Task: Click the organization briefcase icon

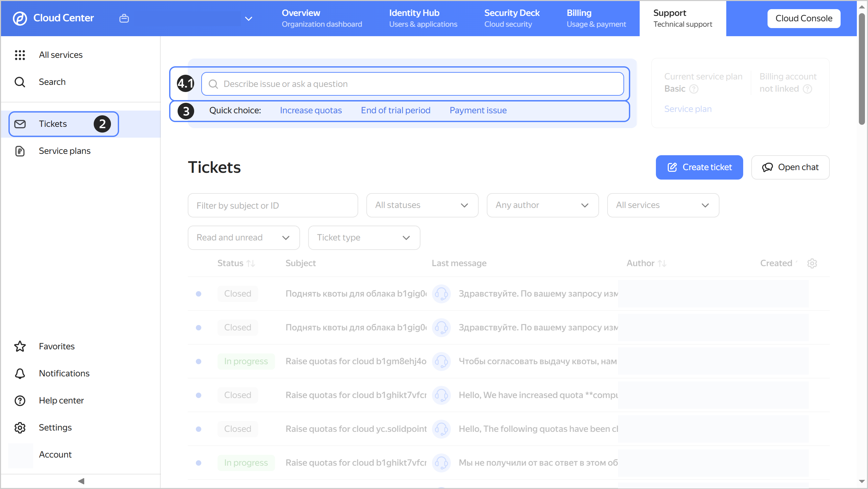Action: [x=124, y=18]
